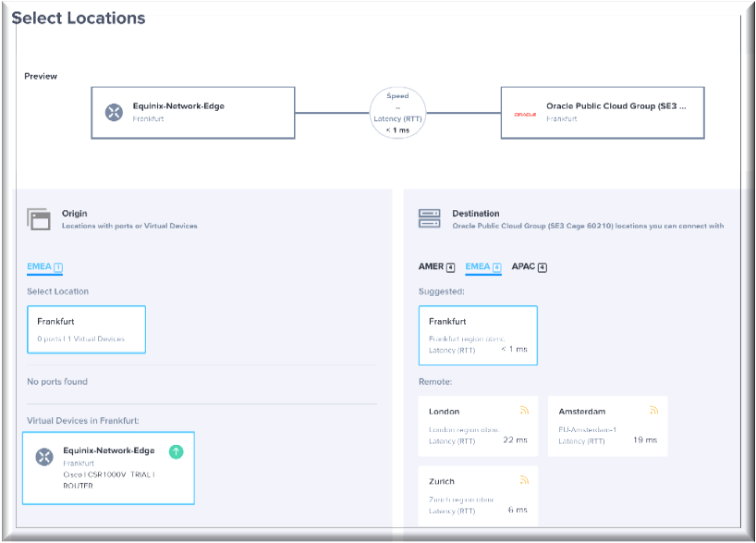Pick the Amsterdam remote destination card
The width and height of the screenshot is (756, 543).
point(607,426)
